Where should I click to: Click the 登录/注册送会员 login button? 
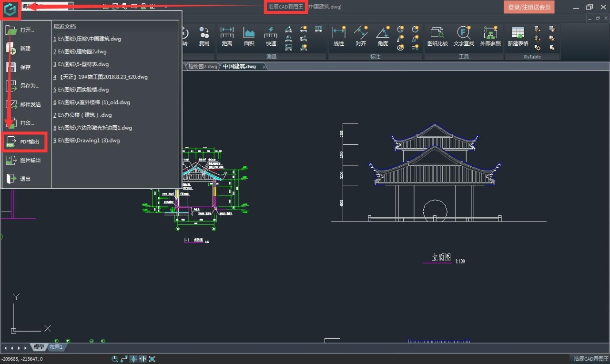click(529, 7)
